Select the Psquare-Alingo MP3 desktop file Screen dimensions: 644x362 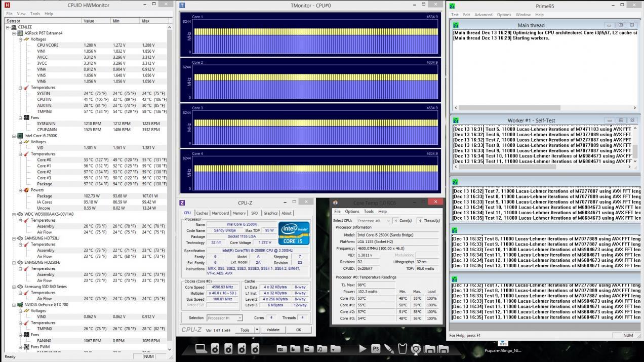pos(502,347)
